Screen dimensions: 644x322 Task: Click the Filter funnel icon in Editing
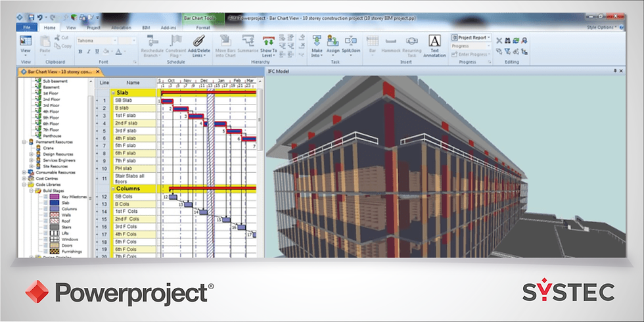point(507,51)
